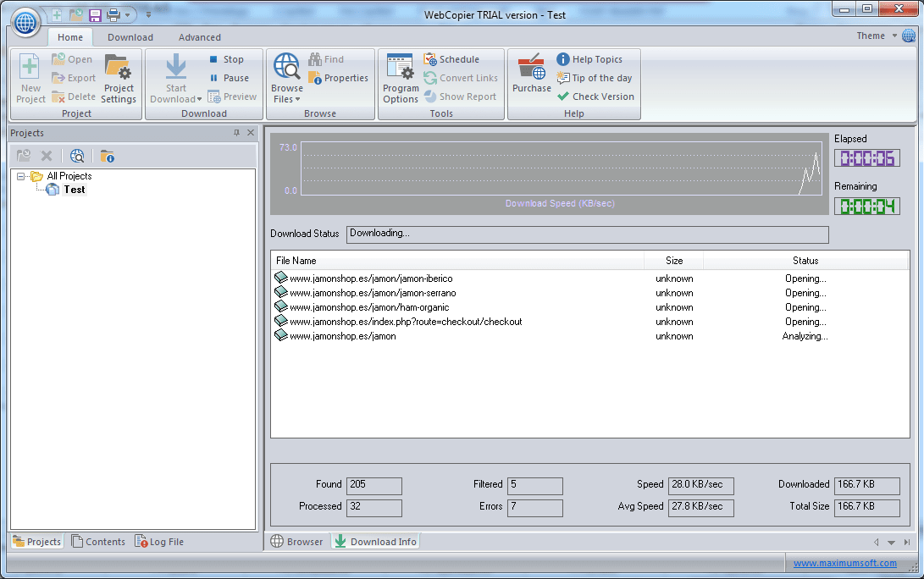This screenshot has width=924, height=579.
Task: Switch to the Log File tab
Action: (x=159, y=541)
